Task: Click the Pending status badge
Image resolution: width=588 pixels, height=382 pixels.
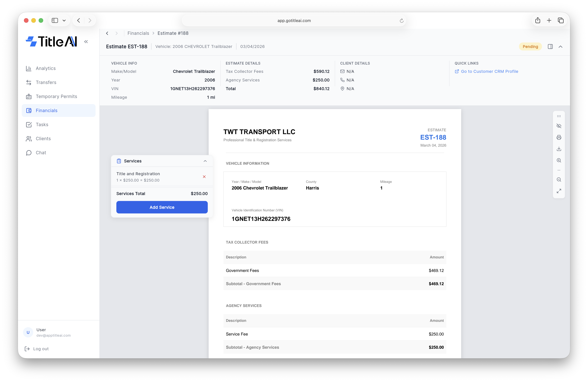Action: pos(530,46)
